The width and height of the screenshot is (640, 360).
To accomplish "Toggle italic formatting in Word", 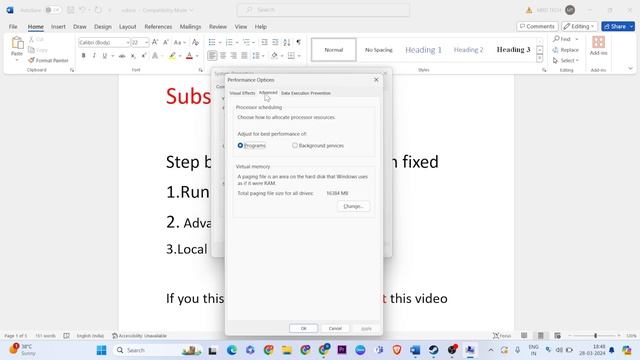I will coord(94,56).
